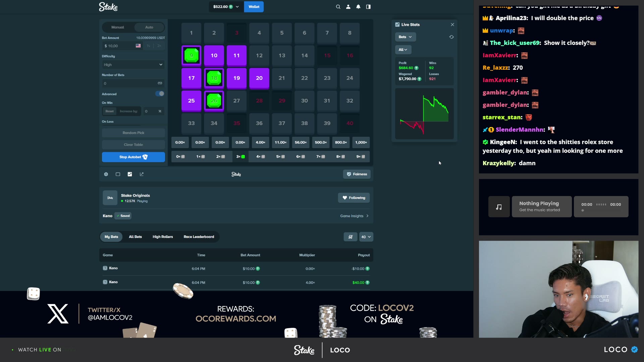Open the bets table filter icon

click(x=351, y=237)
